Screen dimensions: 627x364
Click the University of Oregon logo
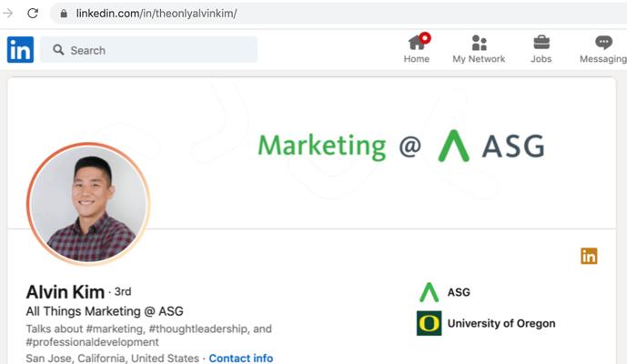pos(429,323)
